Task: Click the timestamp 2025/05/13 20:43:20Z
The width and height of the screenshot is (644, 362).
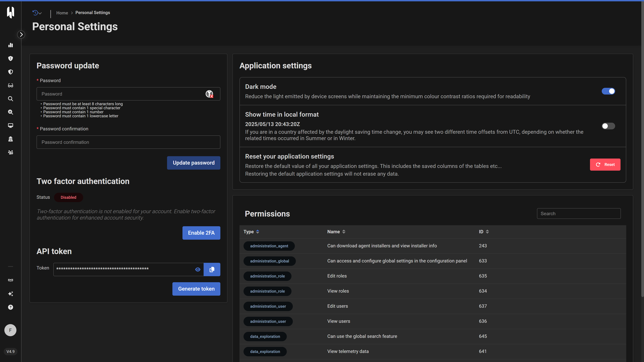Action: 272,124
